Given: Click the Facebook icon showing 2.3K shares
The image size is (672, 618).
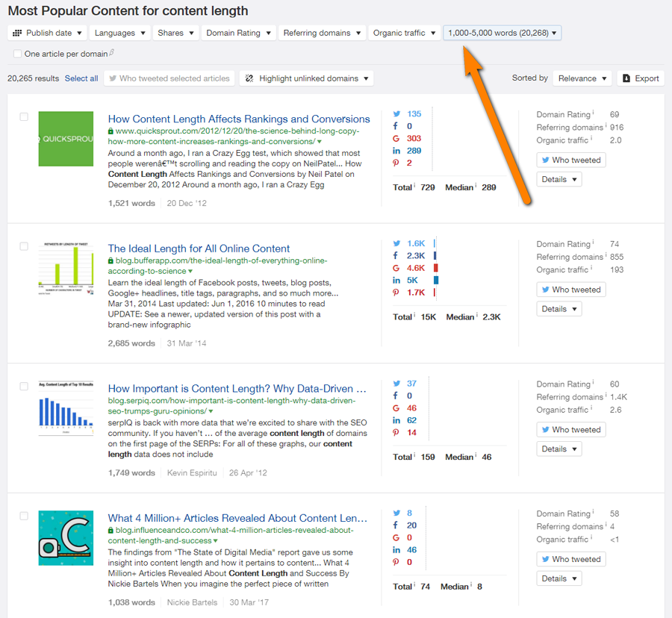Looking at the screenshot, I should tap(396, 256).
